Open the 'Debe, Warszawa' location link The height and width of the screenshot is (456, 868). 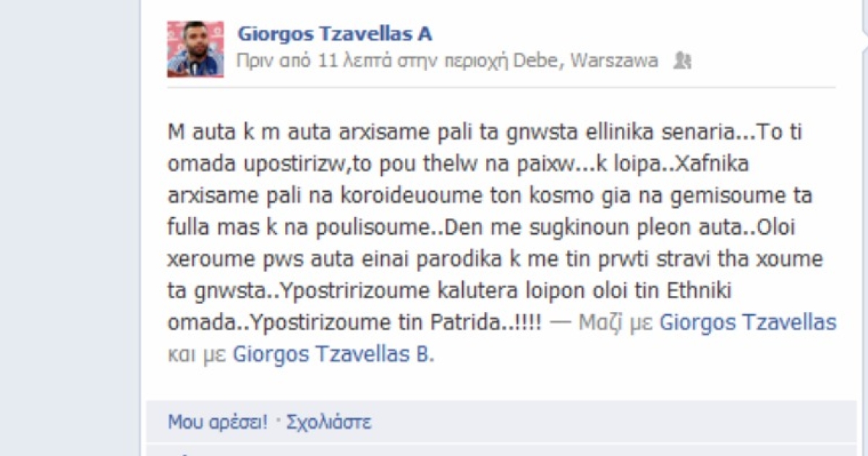point(586,61)
